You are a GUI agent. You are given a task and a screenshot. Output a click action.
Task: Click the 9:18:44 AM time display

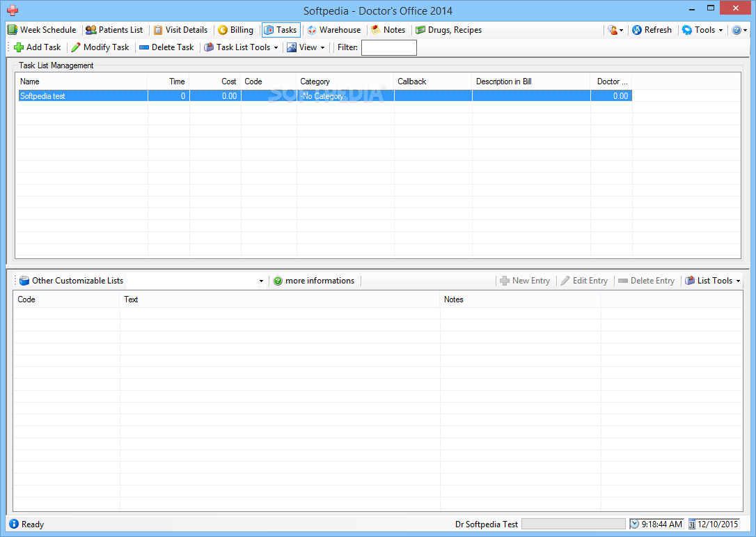pyautogui.click(x=662, y=524)
